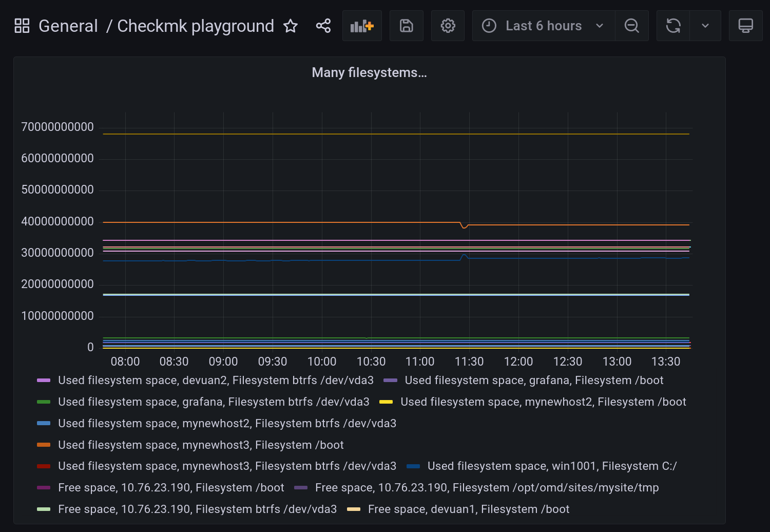This screenshot has width=770, height=532.
Task: Zoom out the time range
Action: 632,26
